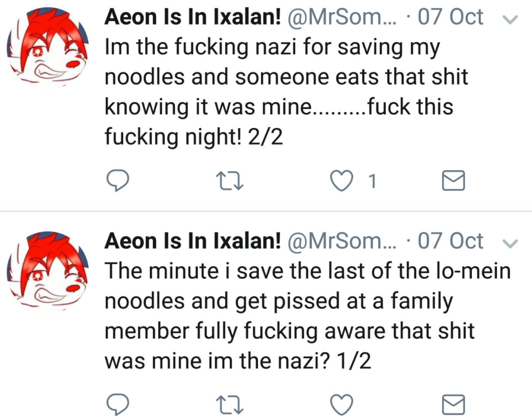Like the 2/2 tweet with one like
The image size is (532, 419).
click(x=342, y=181)
